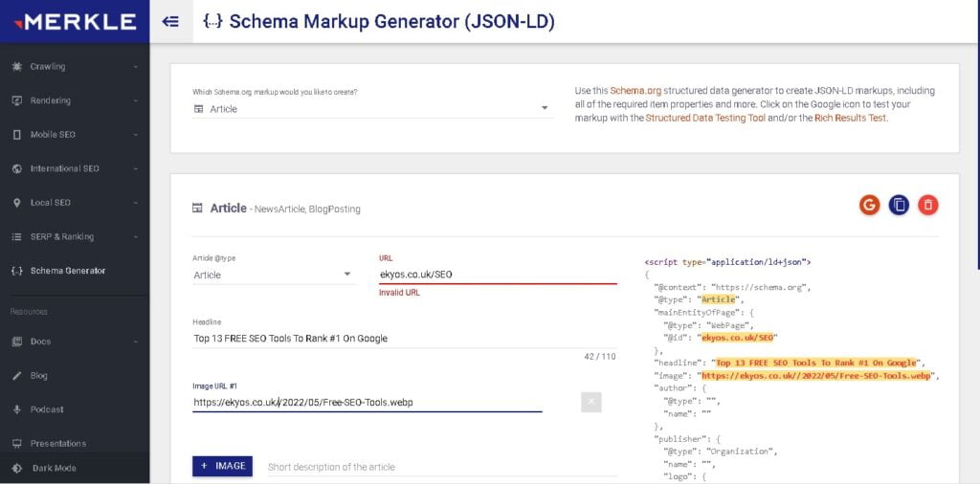Click the Dark Mode brightness icon
The width and height of the screenshot is (980, 484).
pos(17,469)
